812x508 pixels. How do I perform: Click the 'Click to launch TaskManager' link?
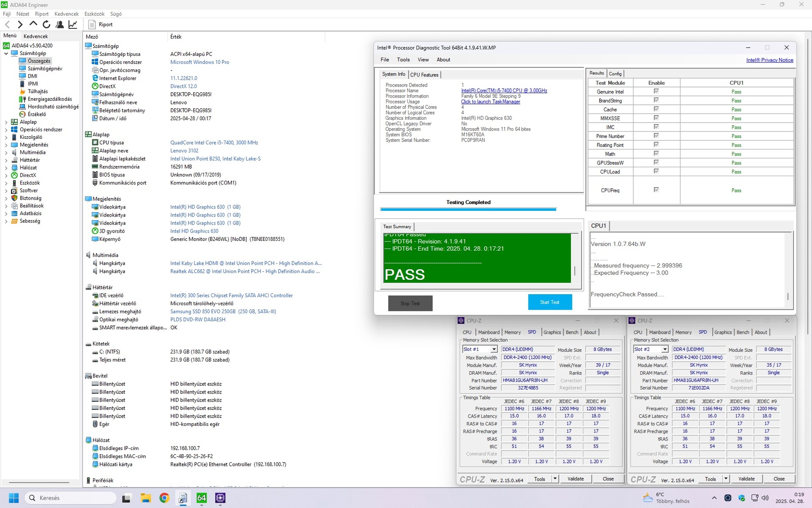click(x=490, y=102)
